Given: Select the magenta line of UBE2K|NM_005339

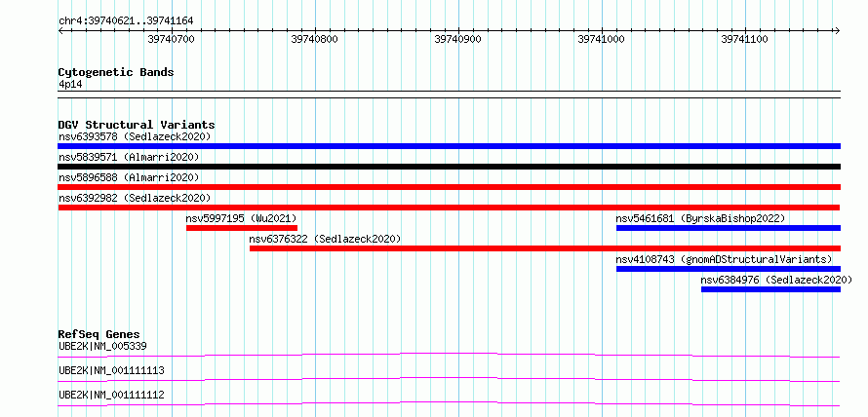Looking at the screenshot, I should coord(449,355).
